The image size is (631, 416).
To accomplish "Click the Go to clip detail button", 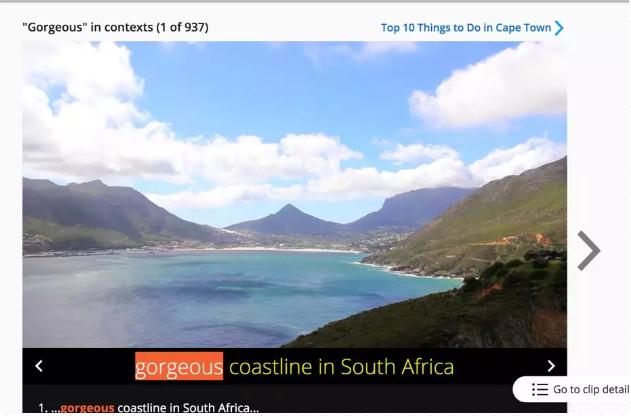I will [x=572, y=389].
